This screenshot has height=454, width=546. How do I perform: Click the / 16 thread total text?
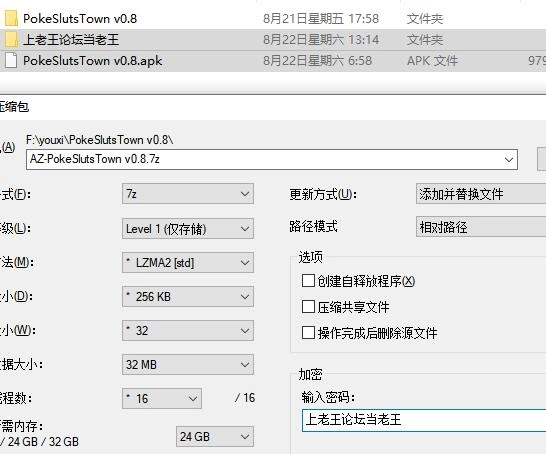pos(245,398)
